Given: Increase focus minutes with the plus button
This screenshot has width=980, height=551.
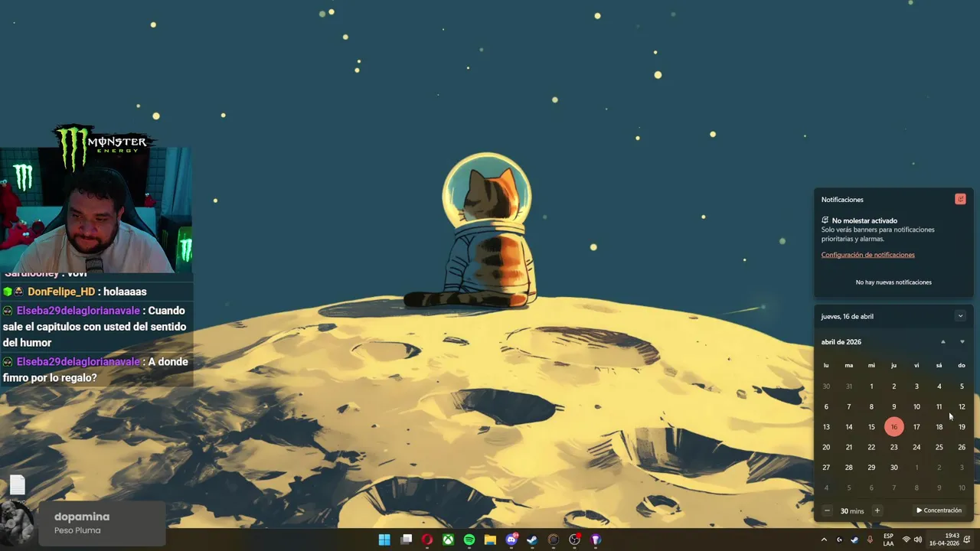Looking at the screenshot, I should (877, 510).
